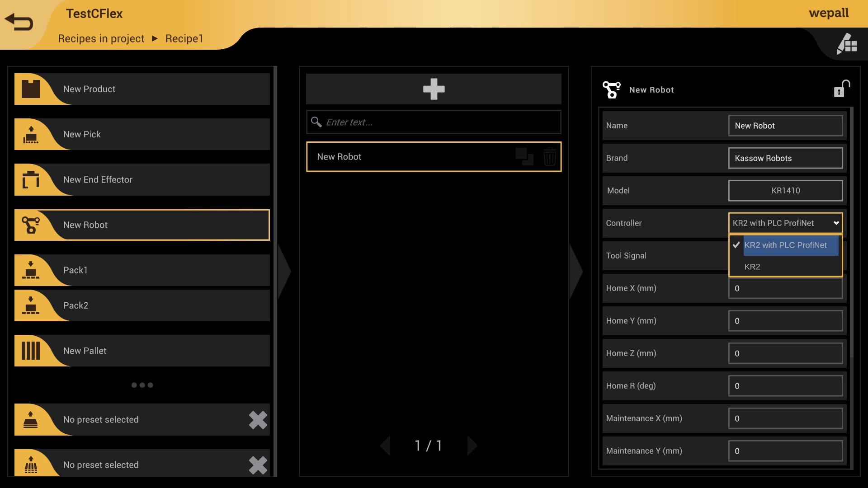The height and width of the screenshot is (488, 868).
Task: Clear the first No preset selected entry
Action: click(x=258, y=420)
